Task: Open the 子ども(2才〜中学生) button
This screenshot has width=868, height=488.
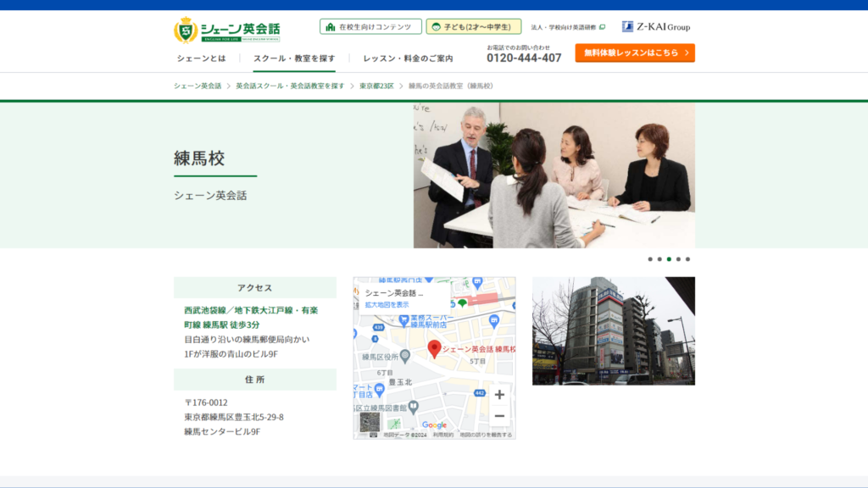Action: tap(473, 26)
